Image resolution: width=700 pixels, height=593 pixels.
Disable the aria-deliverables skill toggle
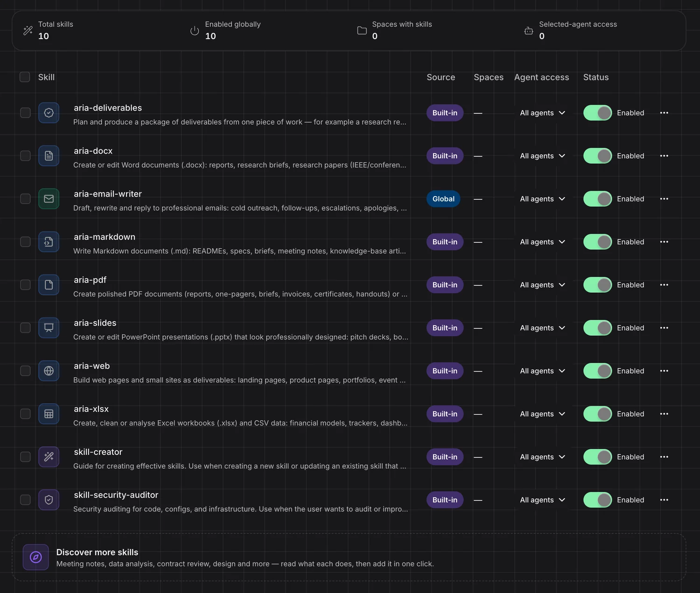pyautogui.click(x=597, y=113)
